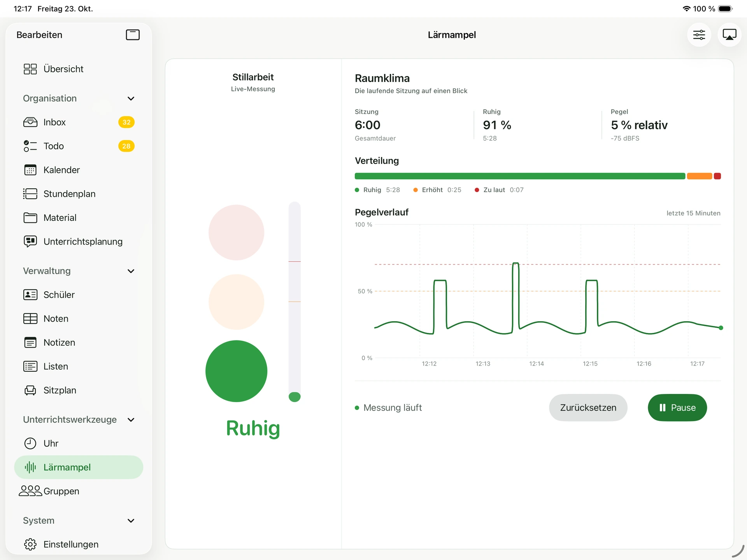The height and width of the screenshot is (560, 747).
Task: Click the red threshold line on level bar
Action: (x=295, y=261)
